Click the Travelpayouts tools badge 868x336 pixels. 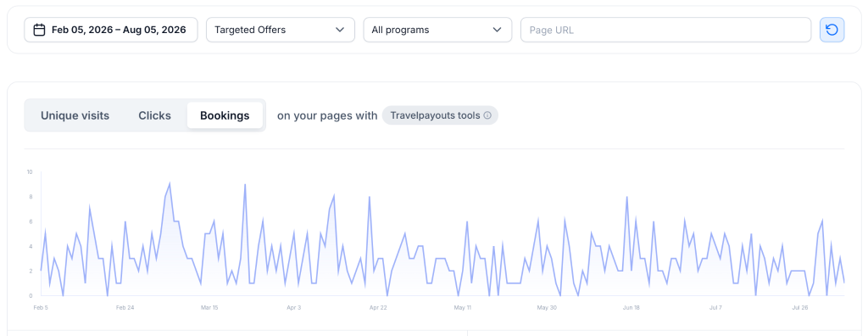coord(440,115)
